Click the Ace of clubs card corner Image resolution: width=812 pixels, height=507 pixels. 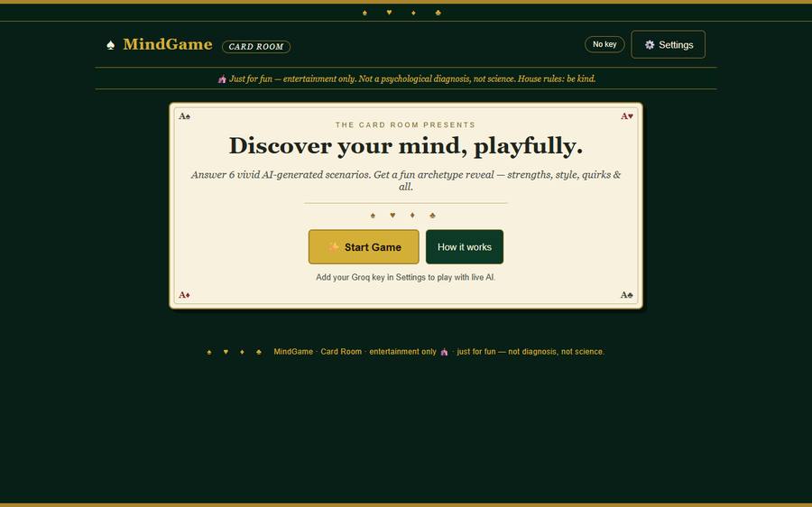(x=627, y=295)
